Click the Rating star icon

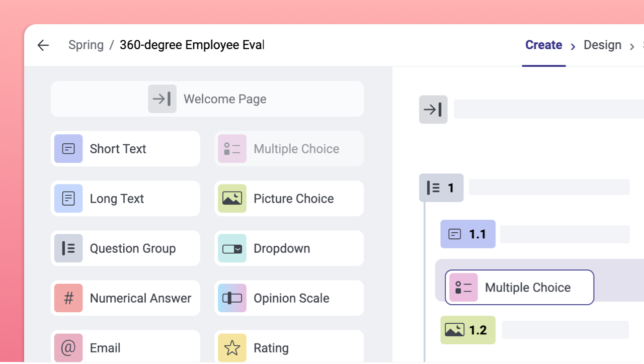[232, 347]
